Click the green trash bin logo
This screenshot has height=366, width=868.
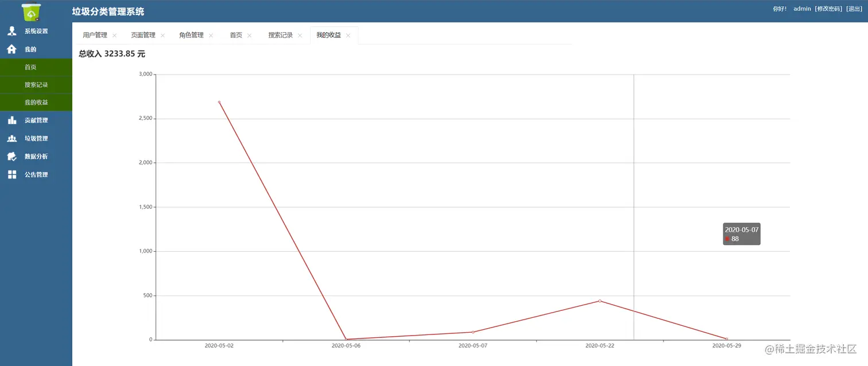pyautogui.click(x=31, y=11)
